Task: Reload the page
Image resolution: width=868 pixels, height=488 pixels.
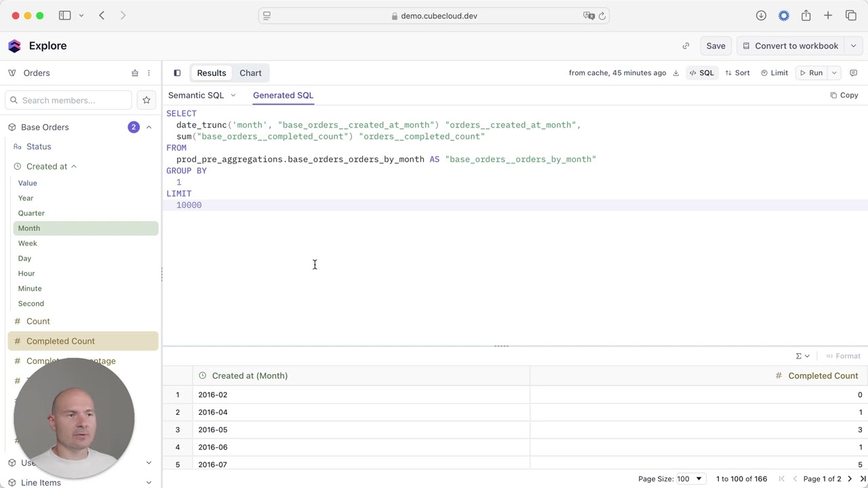Action: [x=601, y=16]
